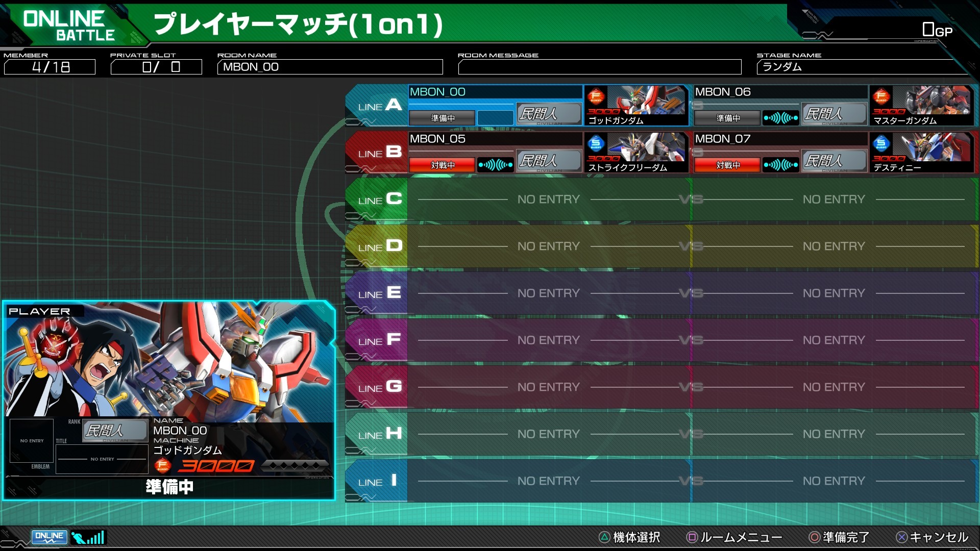Click the player cost gauge bar
The height and width of the screenshot is (551, 980).
pos(295,465)
